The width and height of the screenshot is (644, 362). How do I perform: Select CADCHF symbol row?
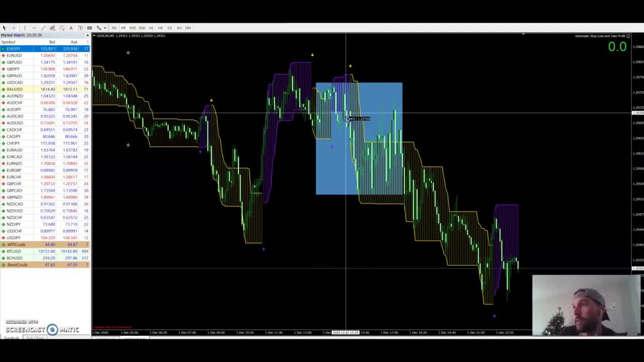click(45, 130)
